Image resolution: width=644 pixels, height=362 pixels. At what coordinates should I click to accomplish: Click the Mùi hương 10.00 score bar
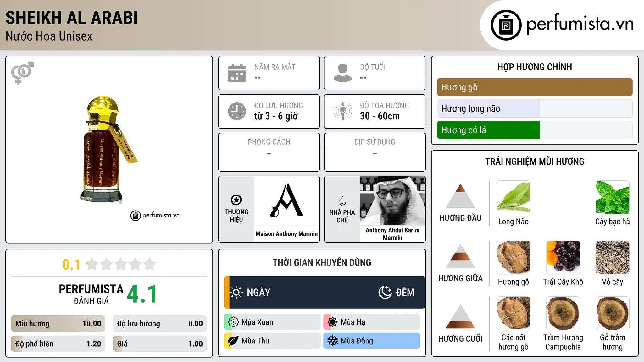[x=58, y=324]
